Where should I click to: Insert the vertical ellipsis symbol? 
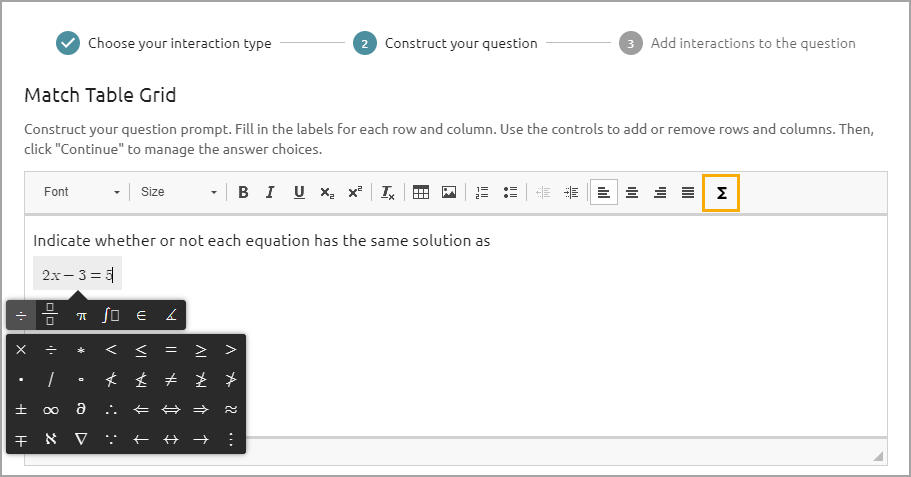pos(231,439)
